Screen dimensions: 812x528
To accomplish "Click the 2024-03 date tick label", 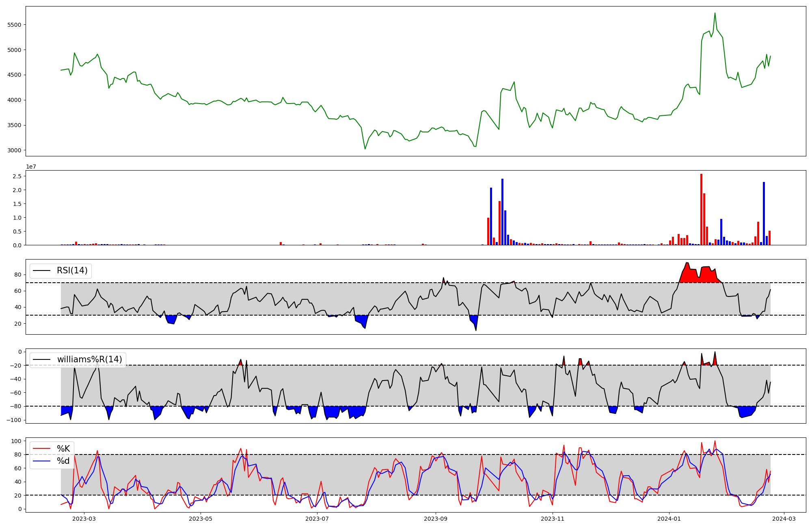I will 784,519.
